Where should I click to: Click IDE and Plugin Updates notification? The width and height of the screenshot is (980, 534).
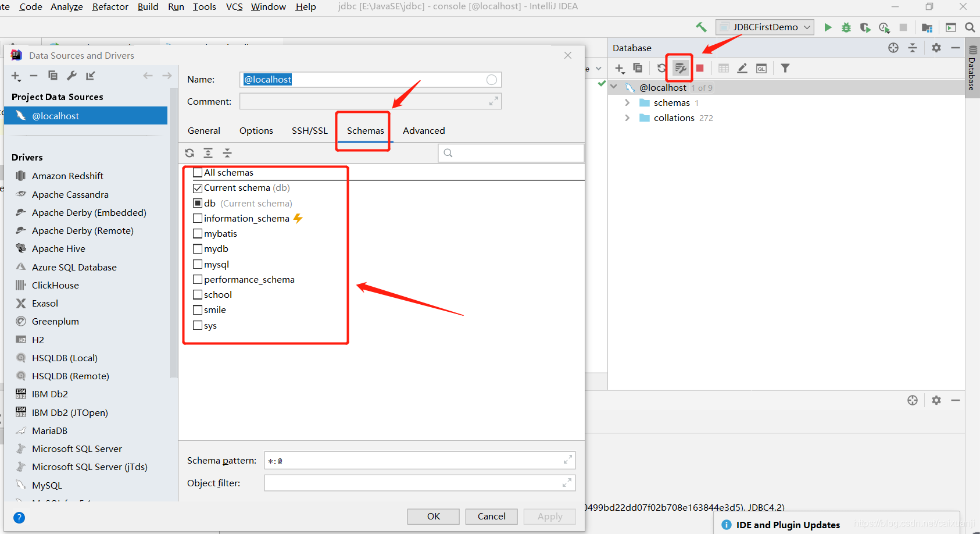point(787,525)
